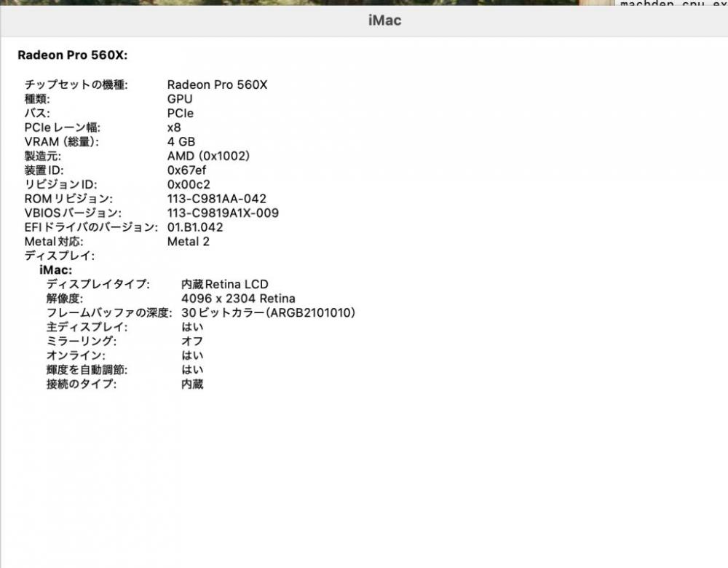Click the フレームバッファの深度 label
The image size is (728, 568).
point(109,313)
